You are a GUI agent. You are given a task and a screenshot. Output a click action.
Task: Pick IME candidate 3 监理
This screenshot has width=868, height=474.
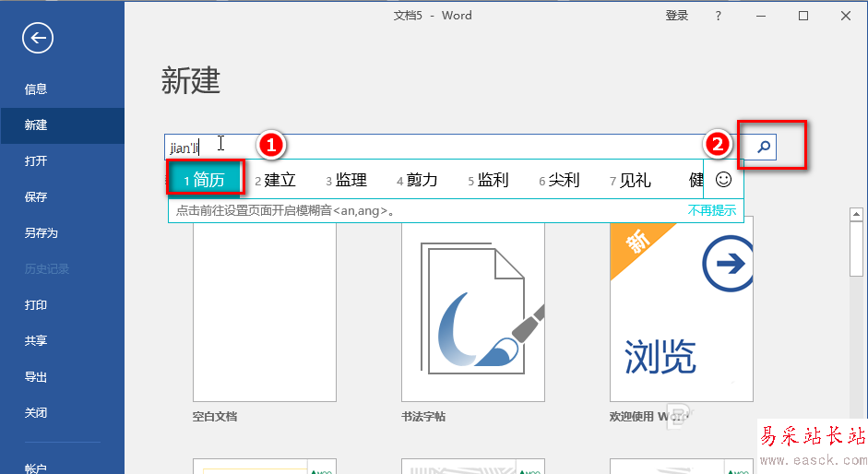[346, 180]
